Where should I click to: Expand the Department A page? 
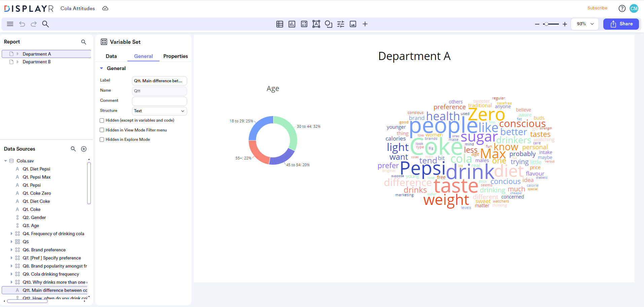coord(17,54)
